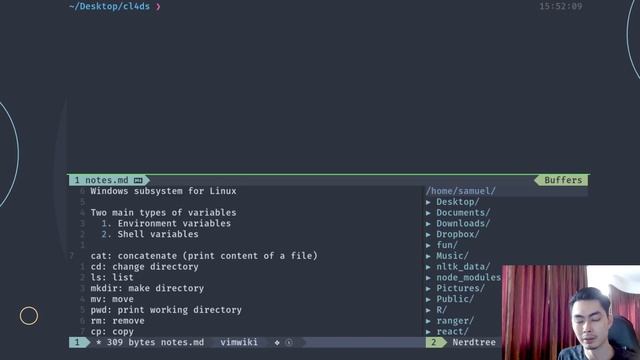Click the Nerdtree label in status line
Viewport: 640px width, 360px height.
474,342
